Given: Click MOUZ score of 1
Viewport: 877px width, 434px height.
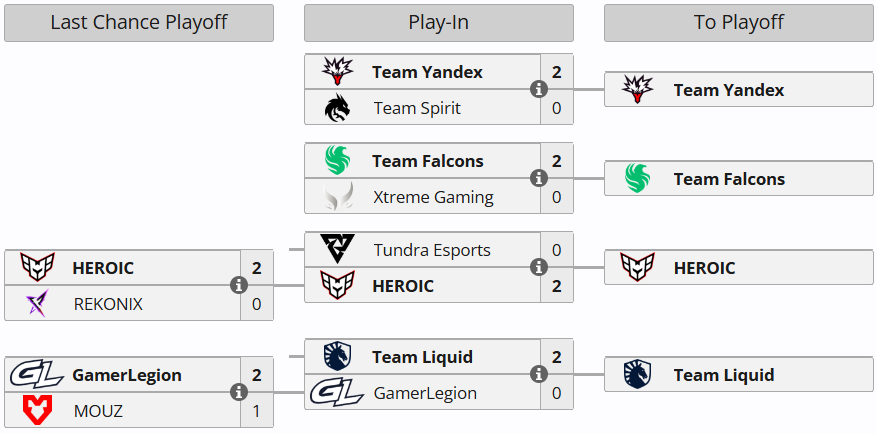Looking at the screenshot, I should point(257,411).
